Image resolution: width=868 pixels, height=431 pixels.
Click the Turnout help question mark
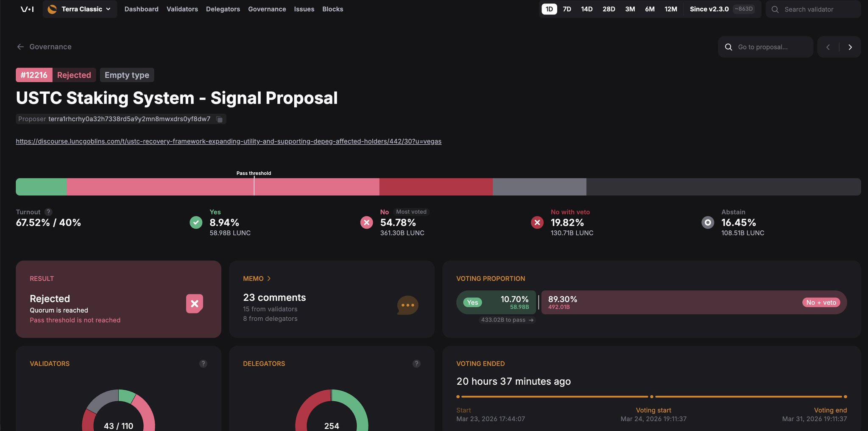point(49,212)
